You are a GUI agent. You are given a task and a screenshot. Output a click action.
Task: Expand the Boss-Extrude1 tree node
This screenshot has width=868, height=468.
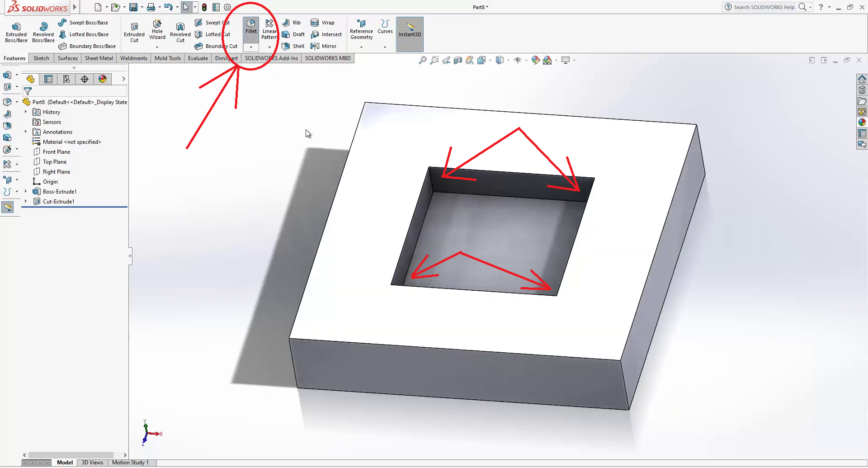click(x=26, y=192)
